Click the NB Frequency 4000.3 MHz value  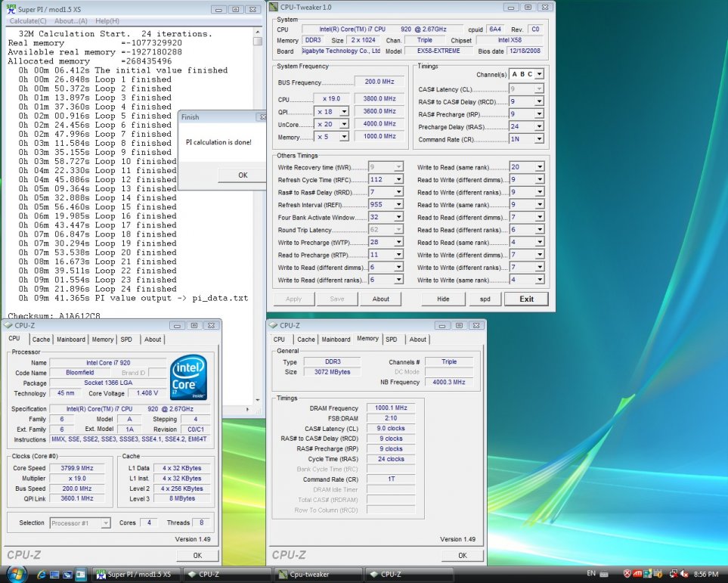point(449,383)
